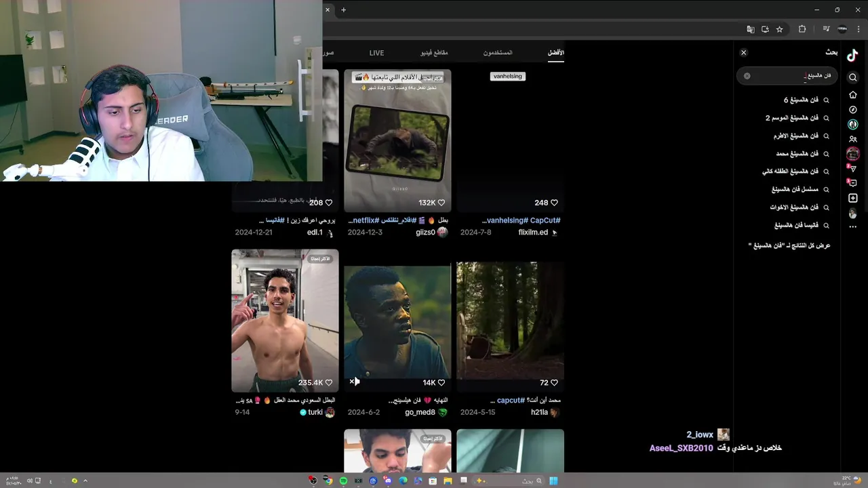Open Chrome media control icon

coord(826,29)
